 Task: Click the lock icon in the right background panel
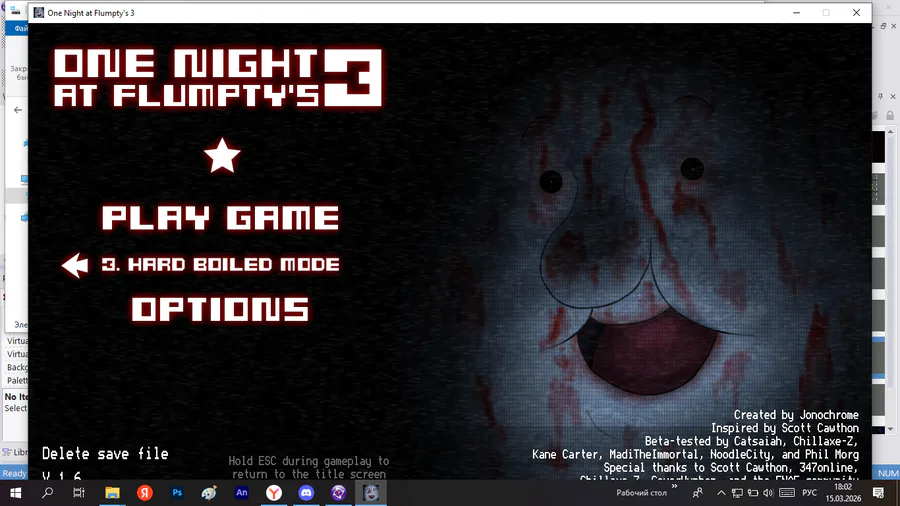[x=890, y=115]
